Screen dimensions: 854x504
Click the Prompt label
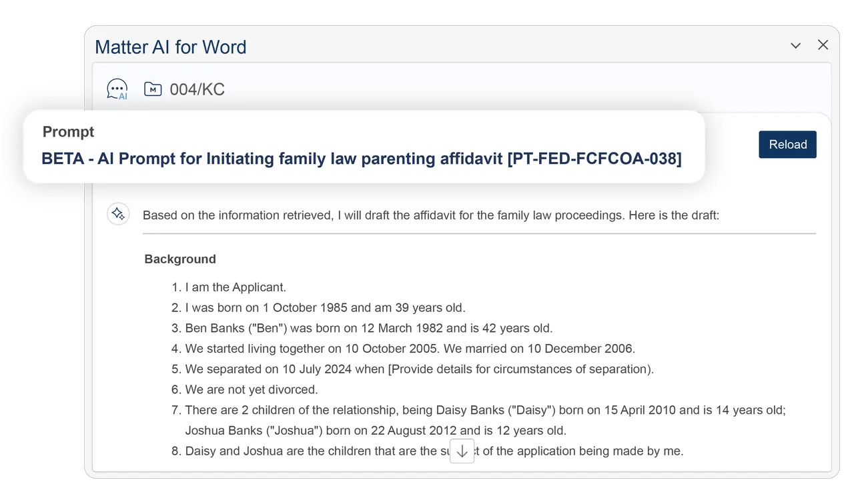(68, 132)
